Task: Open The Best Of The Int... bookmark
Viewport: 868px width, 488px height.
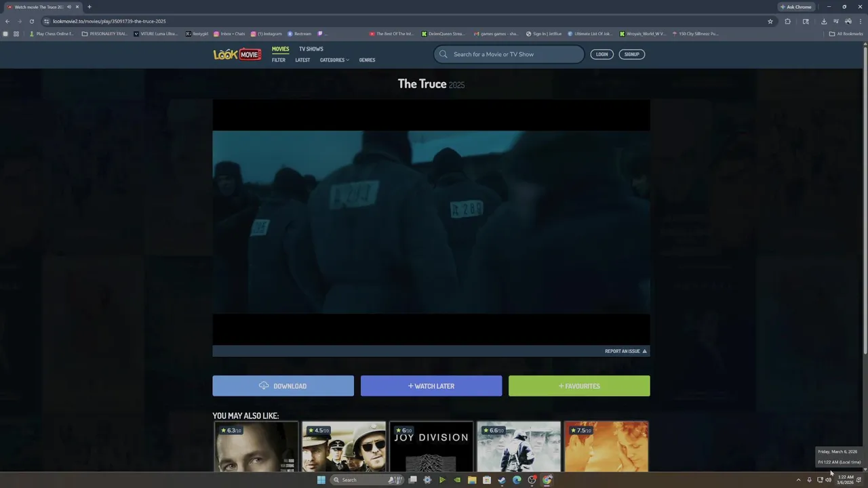Action: pos(391,33)
